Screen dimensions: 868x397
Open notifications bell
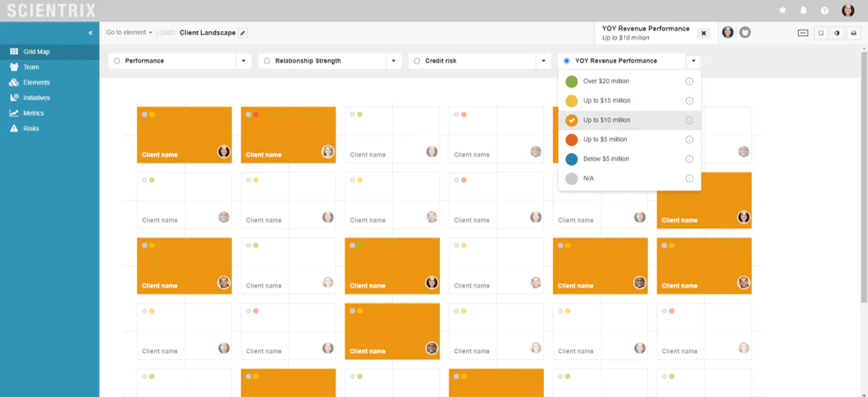pyautogui.click(x=803, y=10)
